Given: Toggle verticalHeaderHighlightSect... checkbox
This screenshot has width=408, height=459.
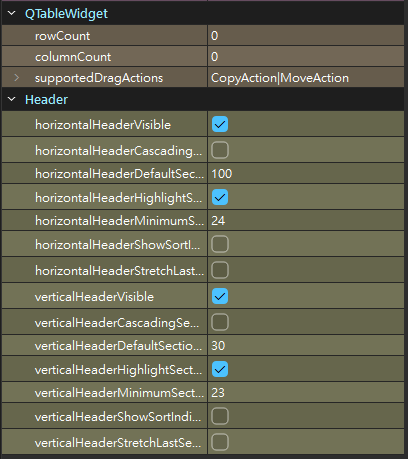Looking at the screenshot, I should click(220, 369).
